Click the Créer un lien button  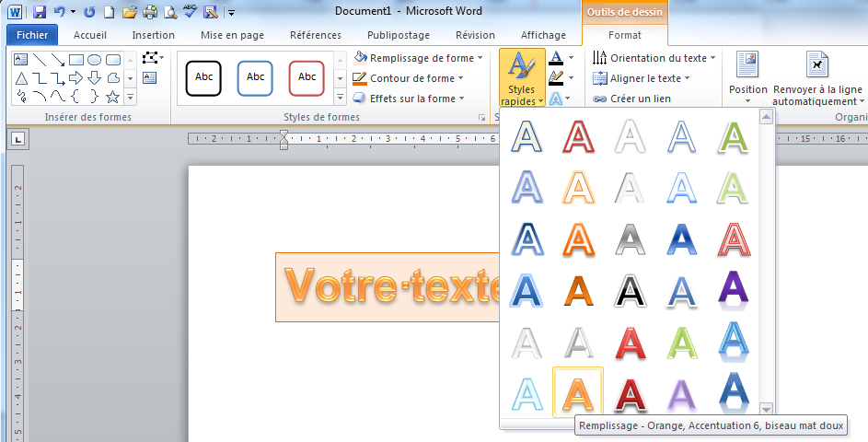coord(632,99)
